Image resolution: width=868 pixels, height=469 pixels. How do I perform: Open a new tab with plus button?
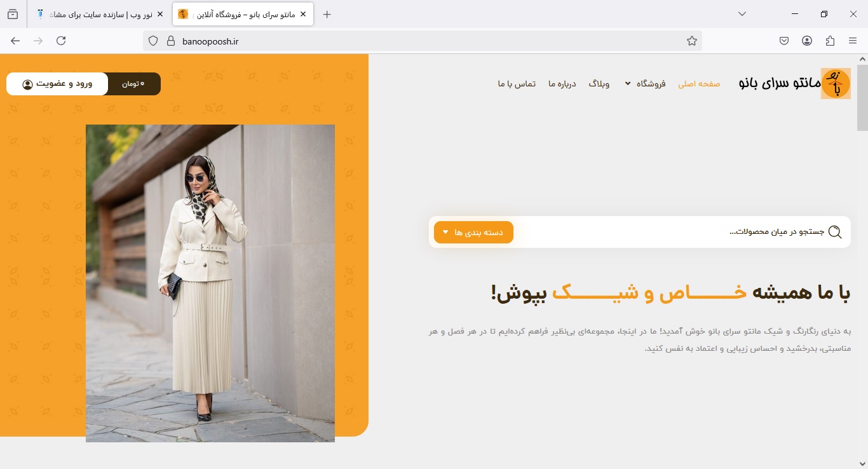[x=327, y=14]
